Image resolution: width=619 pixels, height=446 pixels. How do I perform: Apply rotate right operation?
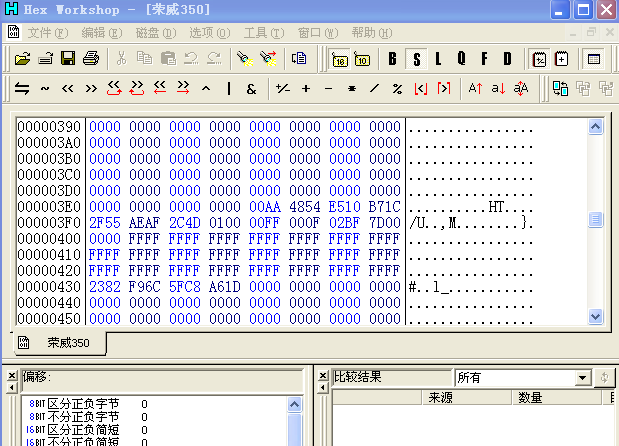point(137,88)
